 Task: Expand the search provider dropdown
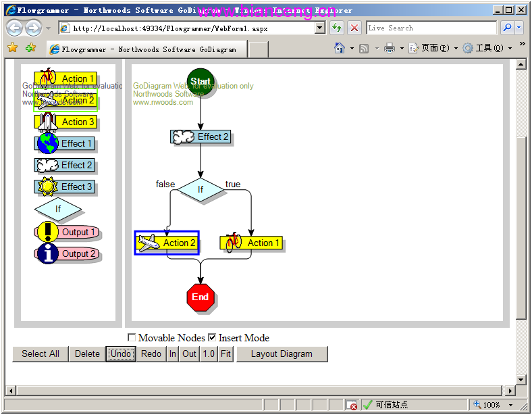point(518,28)
